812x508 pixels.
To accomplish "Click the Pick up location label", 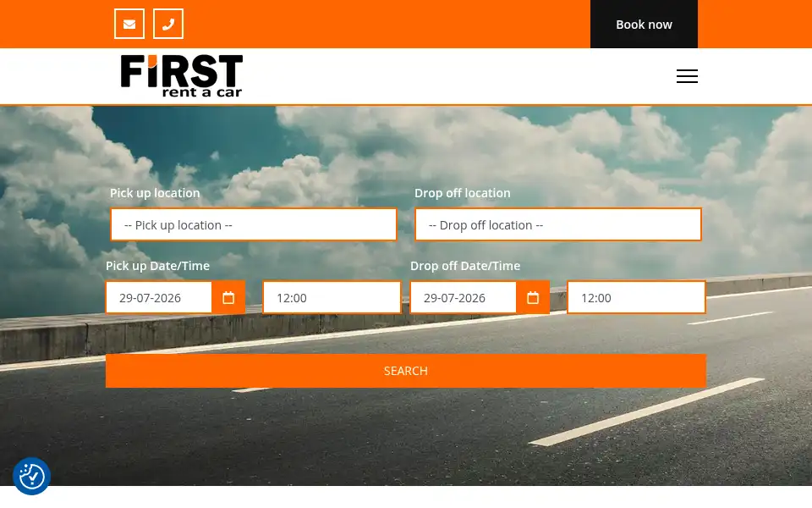I will (155, 193).
